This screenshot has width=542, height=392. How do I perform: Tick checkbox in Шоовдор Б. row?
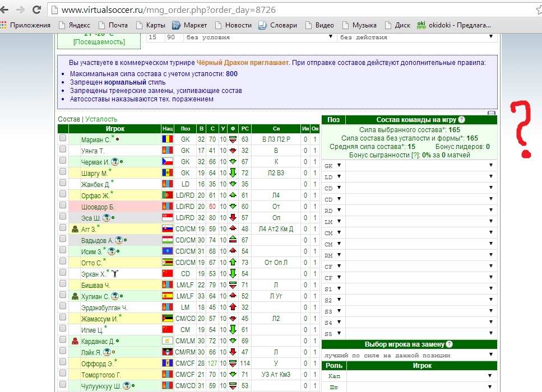tap(63, 205)
